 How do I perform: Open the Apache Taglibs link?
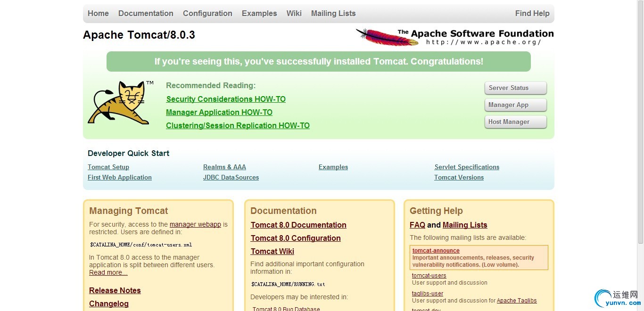pos(517,301)
